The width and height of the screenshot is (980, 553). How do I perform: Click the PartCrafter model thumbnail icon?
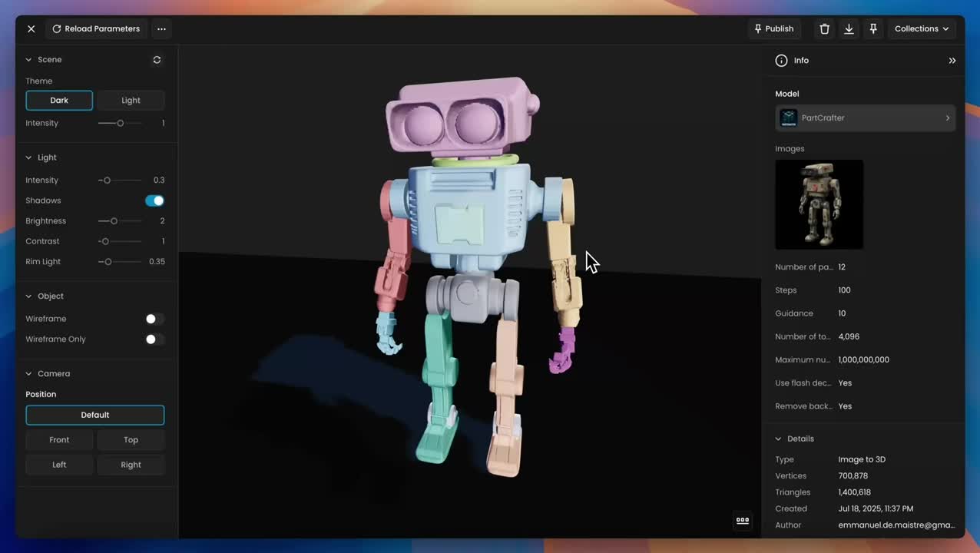[x=788, y=118]
